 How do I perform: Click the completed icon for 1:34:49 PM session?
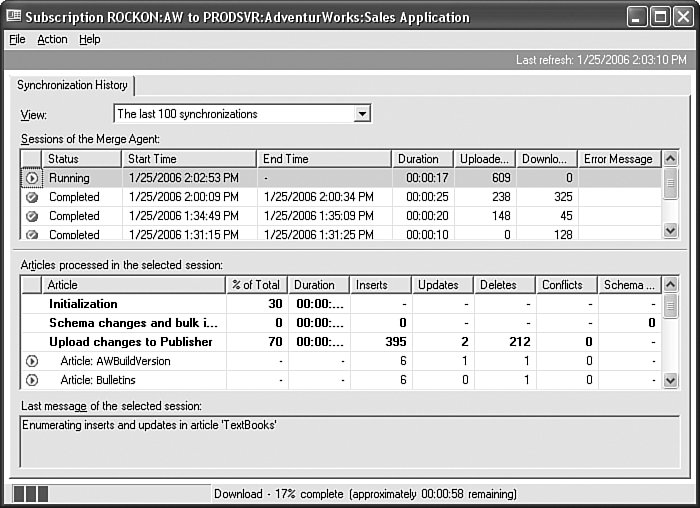tap(32, 216)
